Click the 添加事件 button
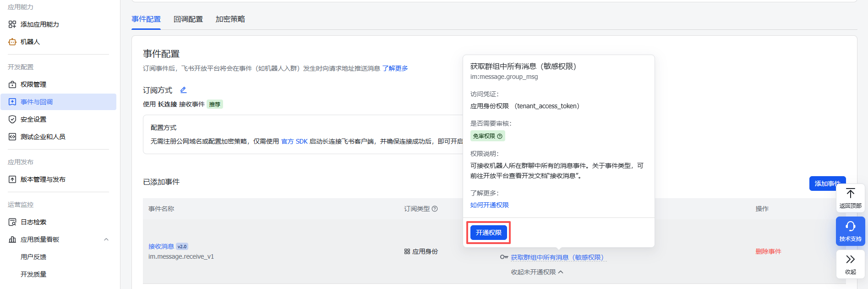Screen dimensions: 868x289 pyautogui.click(x=824, y=183)
